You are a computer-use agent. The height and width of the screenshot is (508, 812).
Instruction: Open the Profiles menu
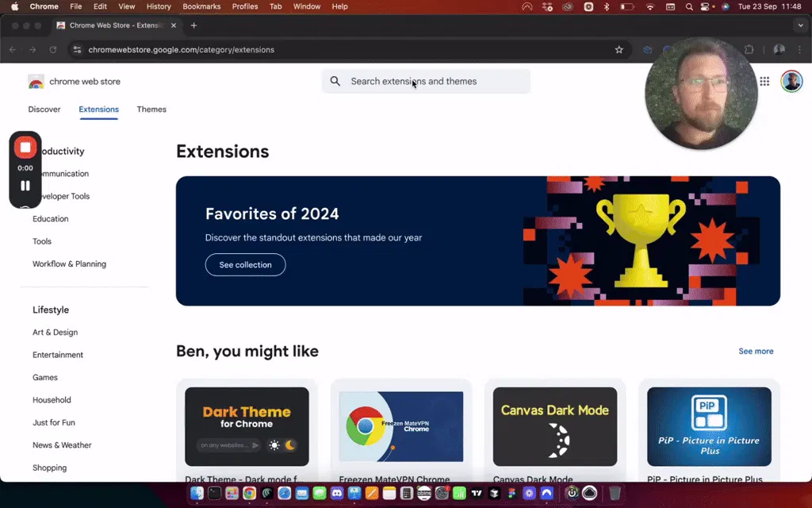point(245,6)
